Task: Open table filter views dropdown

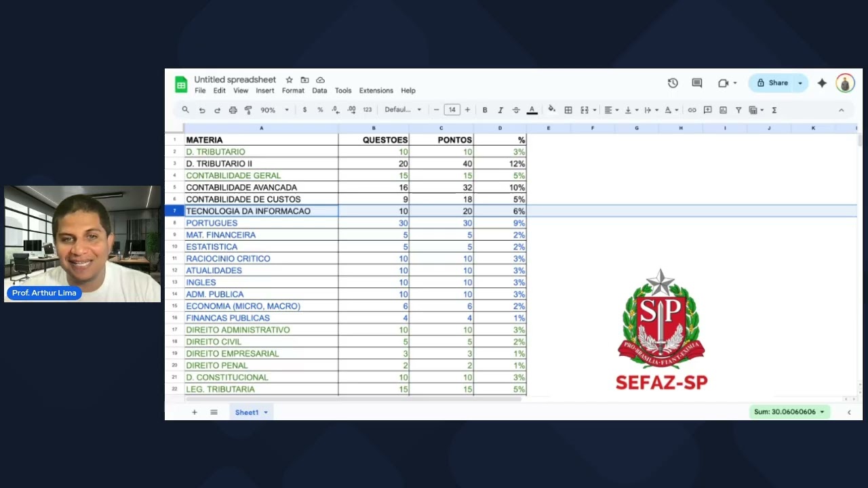Action: pyautogui.click(x=756, y=110)
